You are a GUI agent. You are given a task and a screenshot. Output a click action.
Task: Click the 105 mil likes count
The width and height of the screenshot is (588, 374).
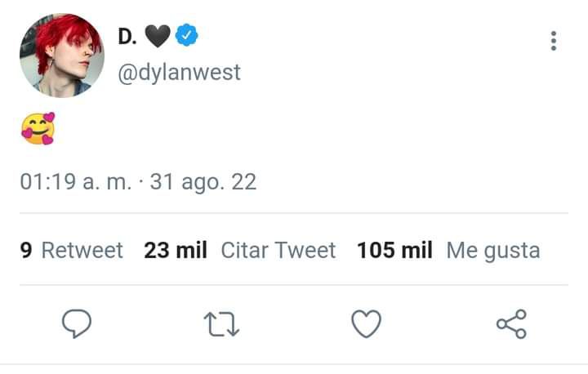[394, 250]
